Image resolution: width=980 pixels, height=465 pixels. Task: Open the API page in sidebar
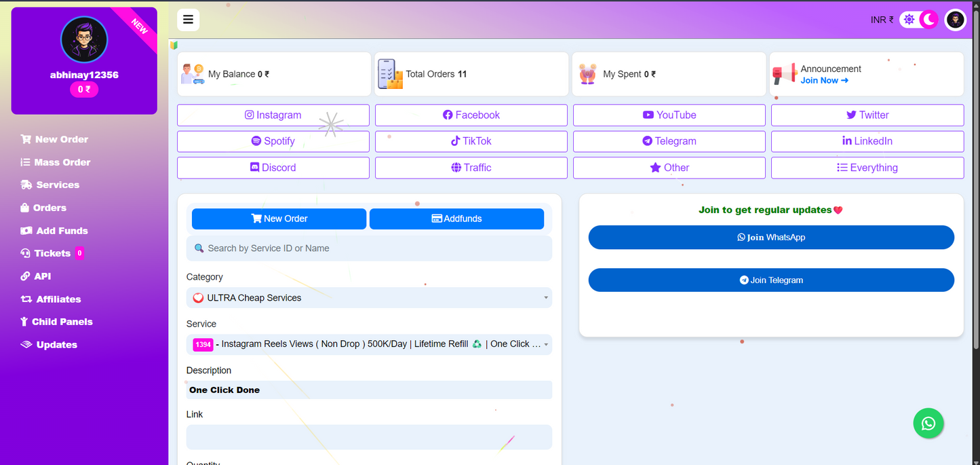pyautogui.click(x=36, y=276)
